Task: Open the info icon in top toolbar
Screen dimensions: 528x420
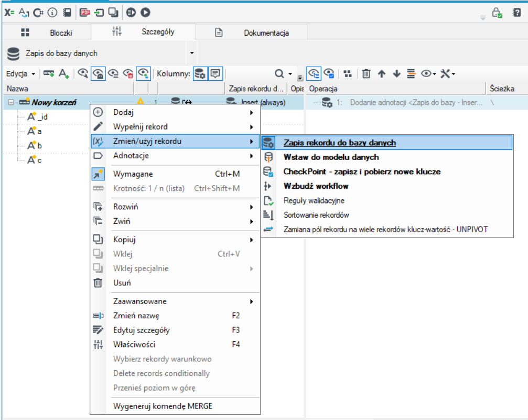Action: [52, 13]
